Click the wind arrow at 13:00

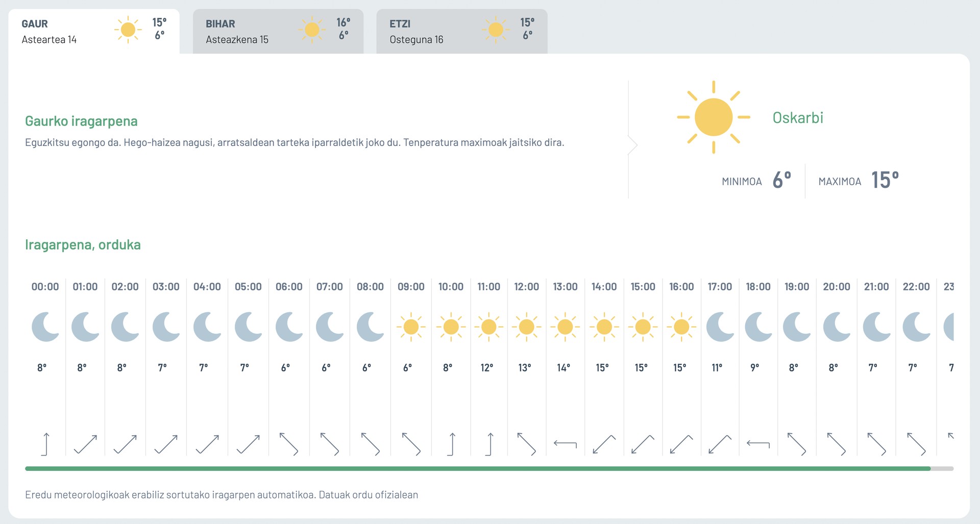tap(566, 444)
